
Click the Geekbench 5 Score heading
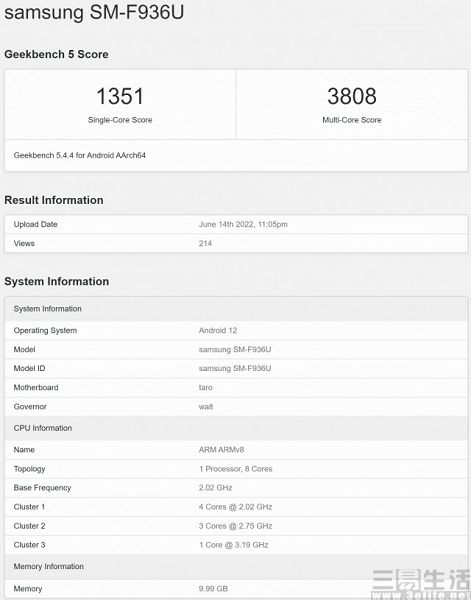tap(56, 54)
